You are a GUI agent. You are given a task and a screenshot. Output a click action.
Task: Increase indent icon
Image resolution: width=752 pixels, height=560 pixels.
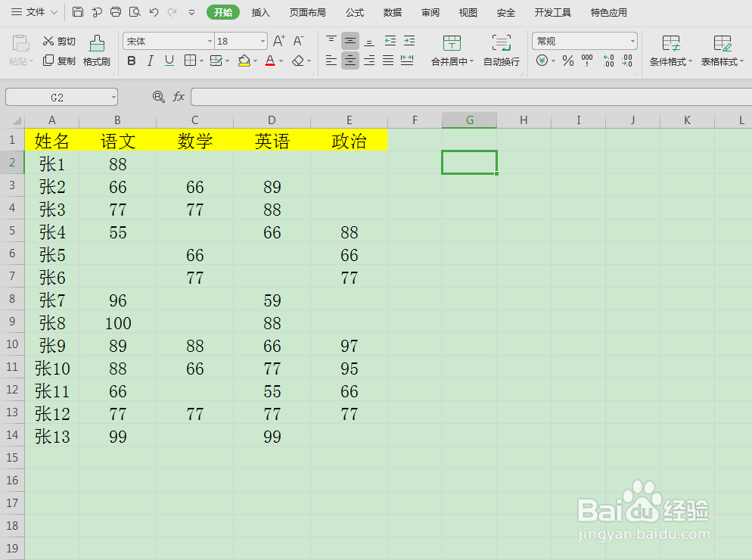(x=409, y=42)
